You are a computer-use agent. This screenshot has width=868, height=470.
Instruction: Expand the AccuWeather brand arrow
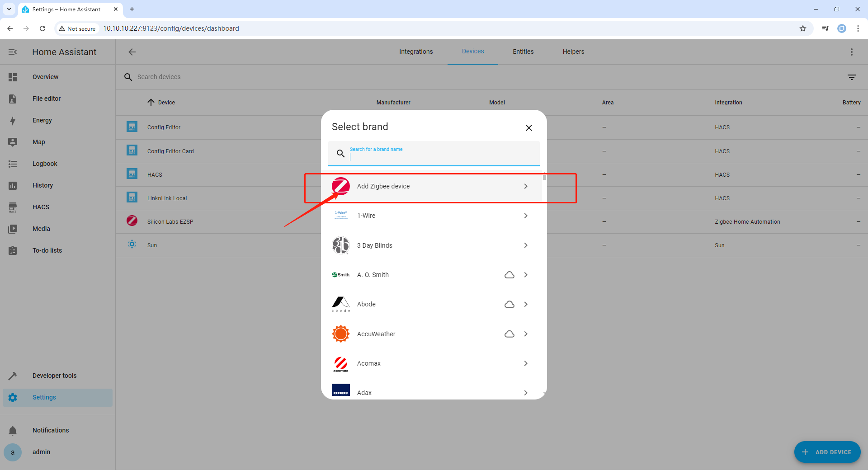point(525,334)
